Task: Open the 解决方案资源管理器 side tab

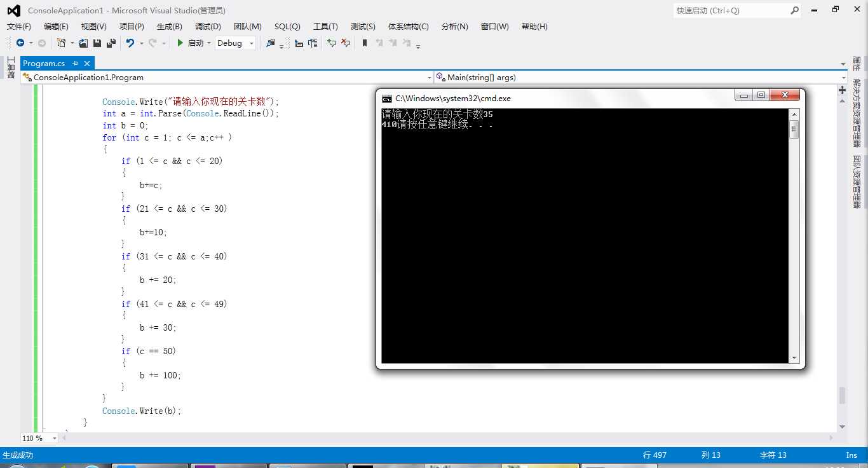Action: pos(857,114)
